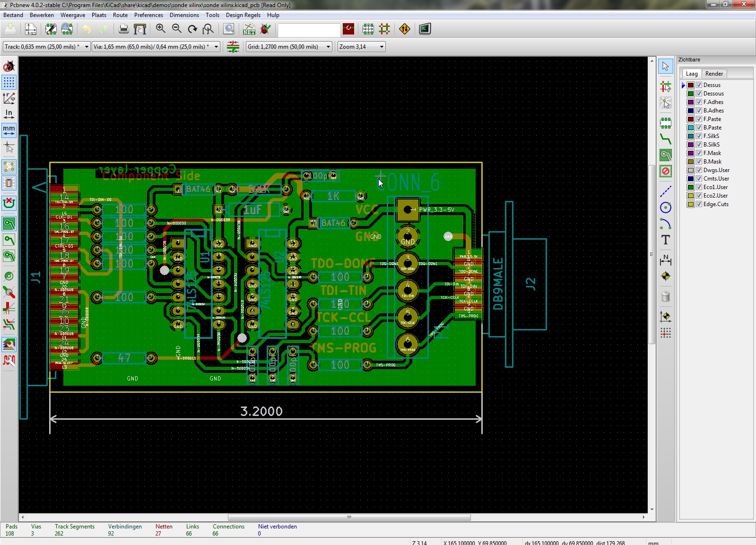Click the layer pair selector box
This screenshot has width=756, height=545.
(x=348, y=29)
